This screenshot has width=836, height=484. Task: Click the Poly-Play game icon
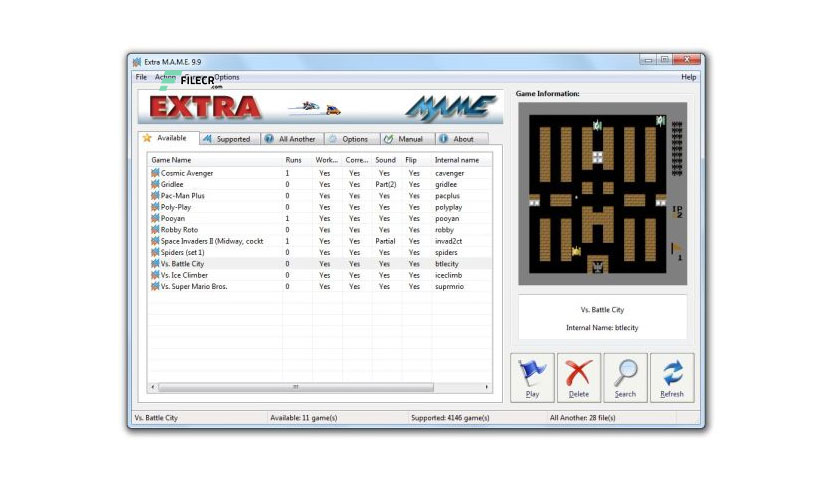tap(155, 207)
